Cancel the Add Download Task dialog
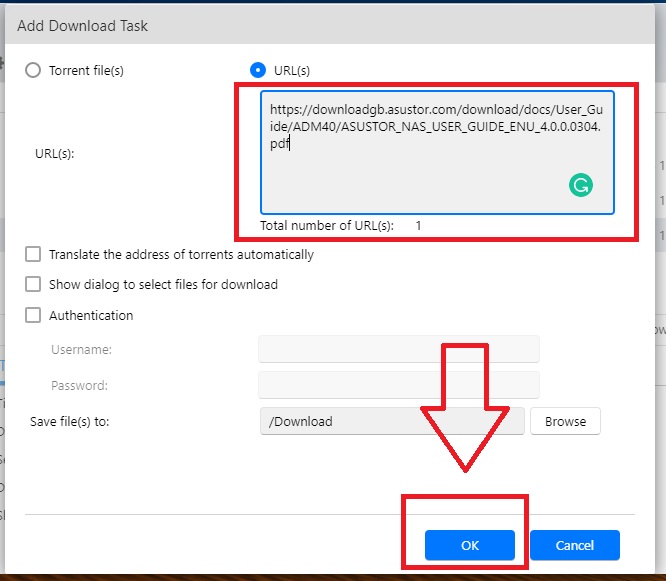The height and width of the screenshot is (581, 666). (575, 545)
